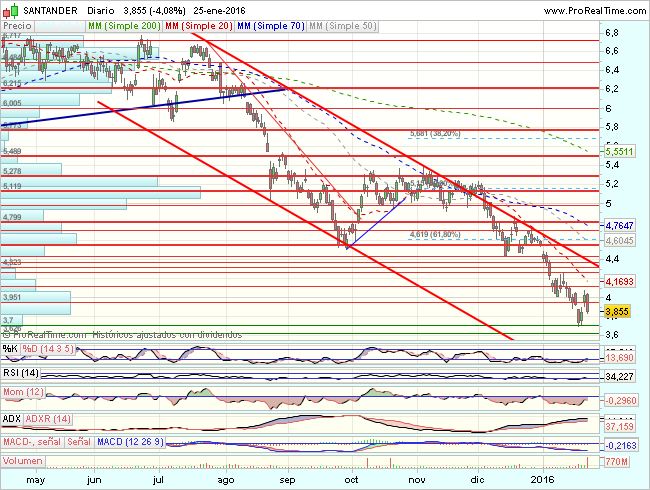Open the Volumen indicator label
The image size is (650, 490).
23,461
